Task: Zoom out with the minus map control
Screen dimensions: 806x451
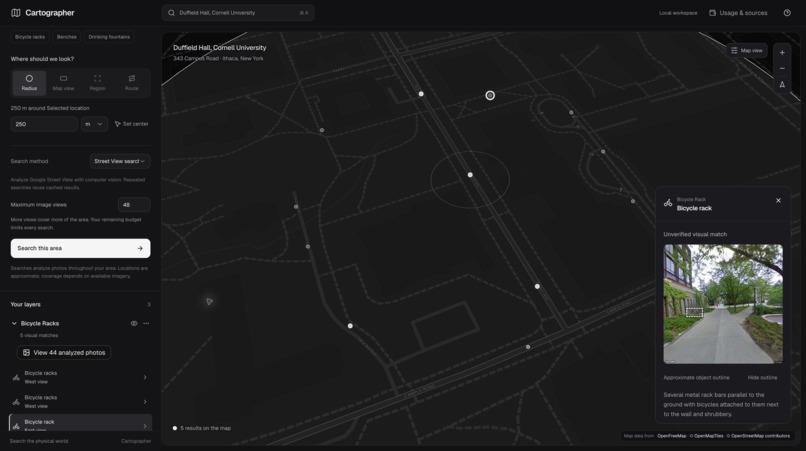Action: 782,68
